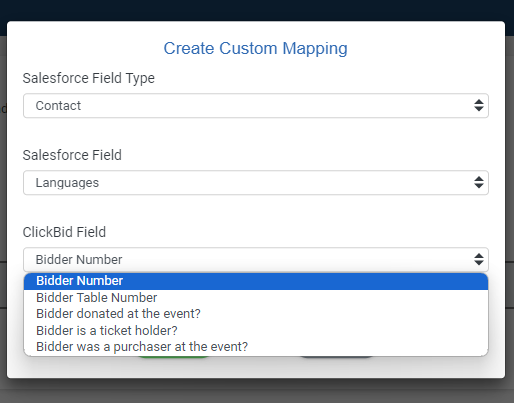
Task: Click the Salesforce Field label above Languages
Action: (x=72, y=155)
